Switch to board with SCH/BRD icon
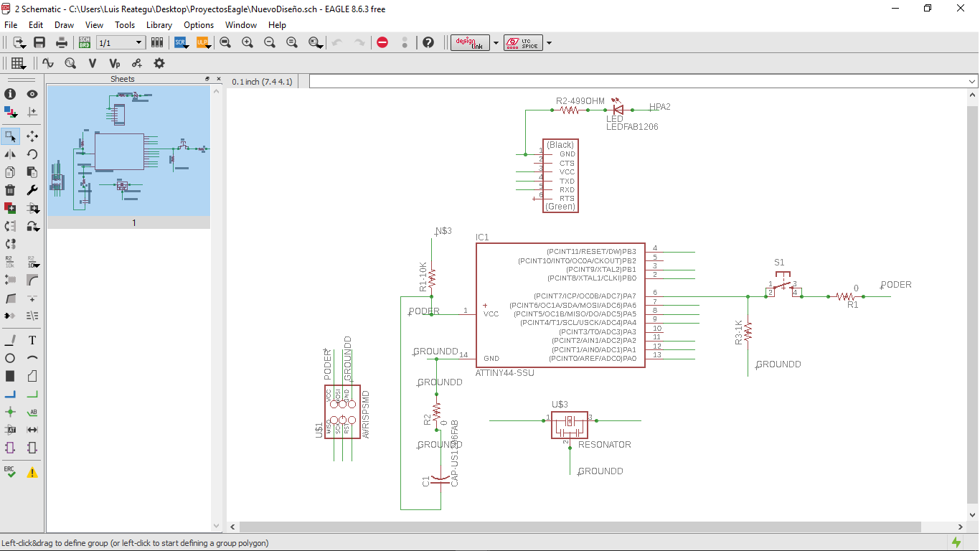980x551 pixels. [85, 42]
